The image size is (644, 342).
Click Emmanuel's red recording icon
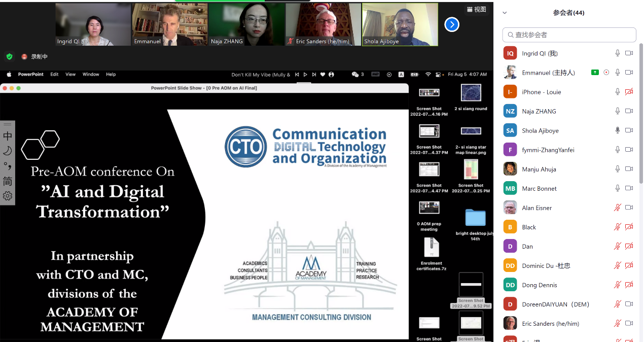tap(606, 73)
